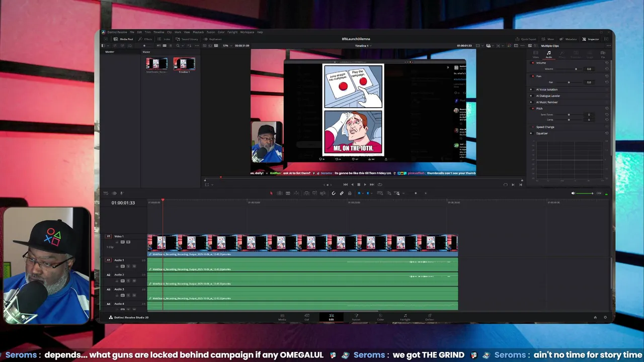Add a flag with the flag icon
The height and width of the screenshot is (362, 644).
pyautogui.click(x=359, y=193)
